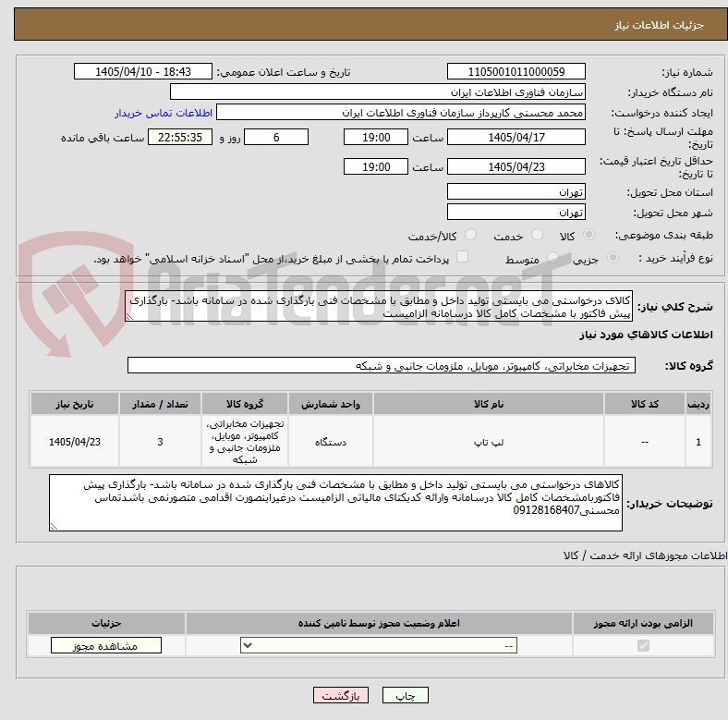The width and height of the screenshot is (728, 720).
Task: Select the کالا/خدمت radio button
Action: point(471,235)
